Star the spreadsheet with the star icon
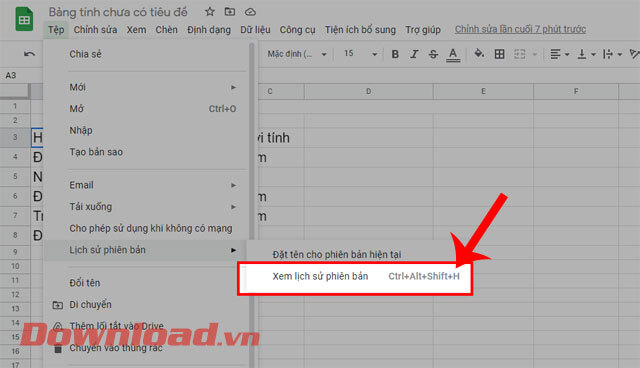640x368 pixels. click(x=210, y=12)
